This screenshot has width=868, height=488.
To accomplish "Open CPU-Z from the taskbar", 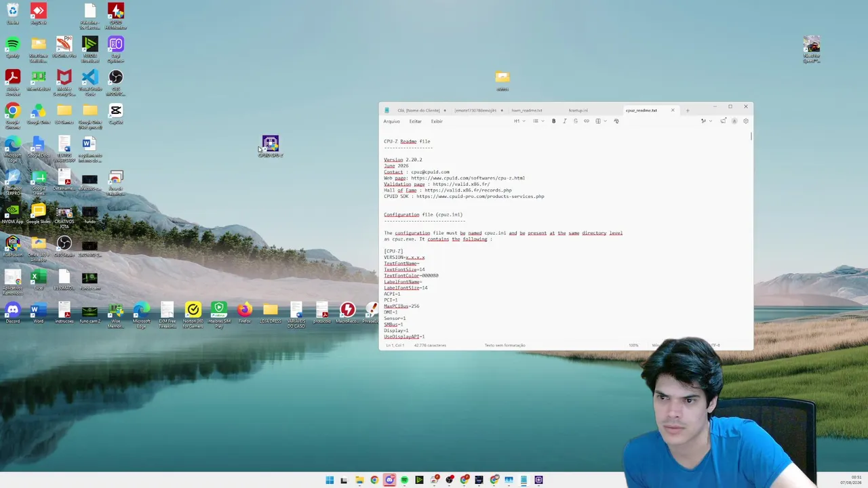I will click(538, 481).
